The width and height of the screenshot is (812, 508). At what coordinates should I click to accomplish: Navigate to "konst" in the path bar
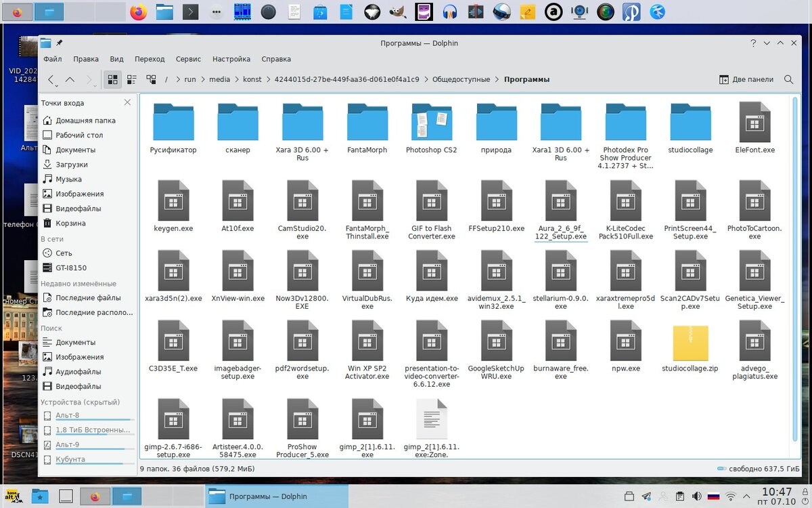[252, 79]
